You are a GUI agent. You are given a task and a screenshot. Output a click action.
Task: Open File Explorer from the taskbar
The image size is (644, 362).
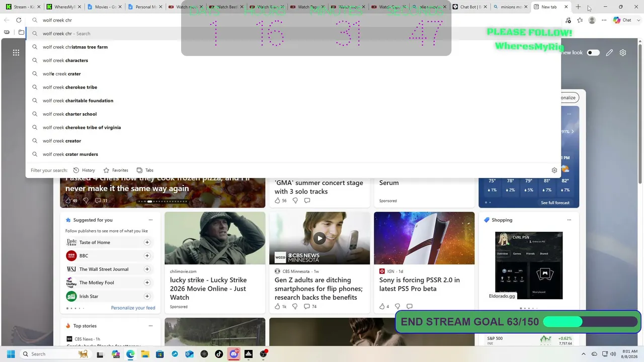pos(145,354)
